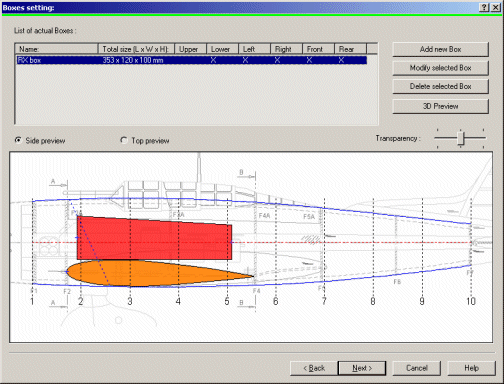
Task: Close the Boxes setting dialog
Action: 496,7
